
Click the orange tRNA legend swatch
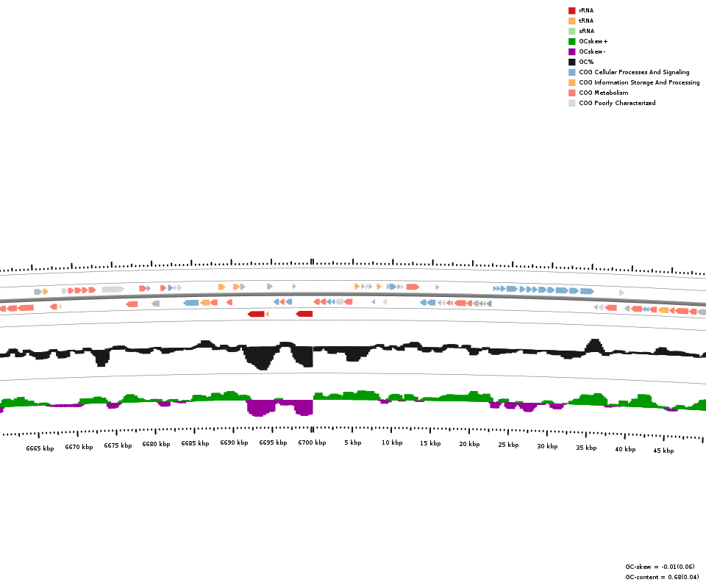click(x=571, y=21)
